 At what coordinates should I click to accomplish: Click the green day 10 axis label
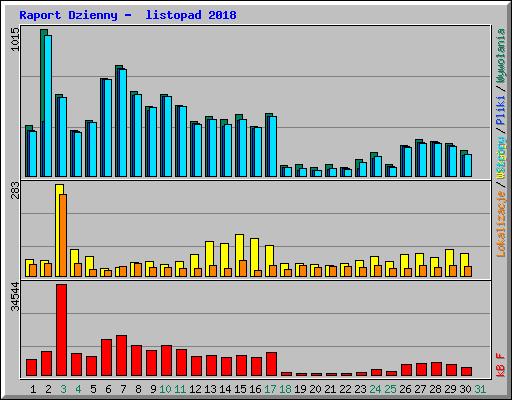click(165, 389)
